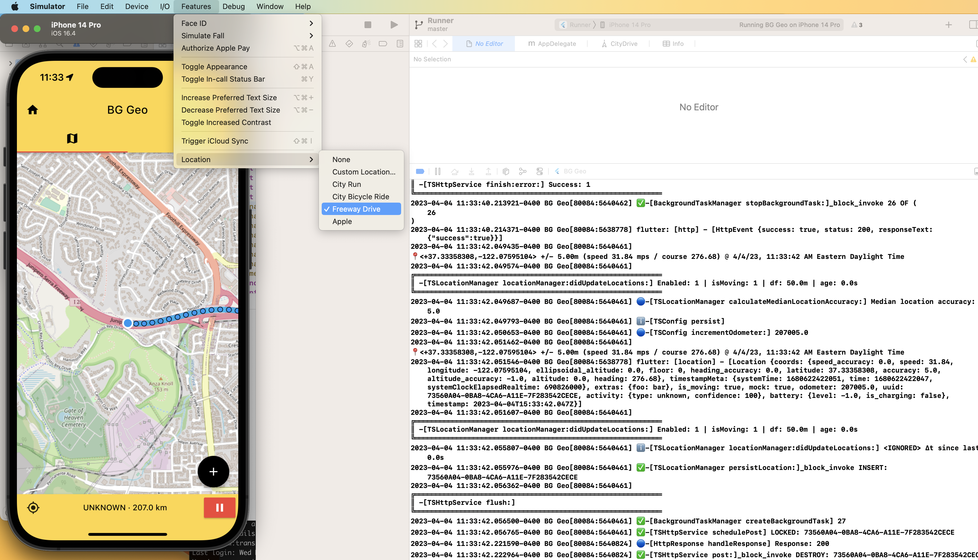Tap the home icon in BG Geo app
The width and height of the screenshot is (978, 560).
tap(33, 110)
